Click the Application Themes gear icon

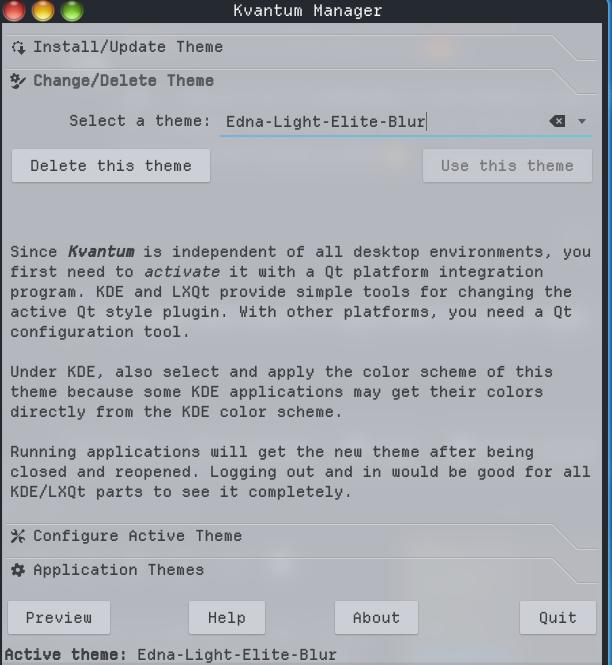[x=18, y=570]
